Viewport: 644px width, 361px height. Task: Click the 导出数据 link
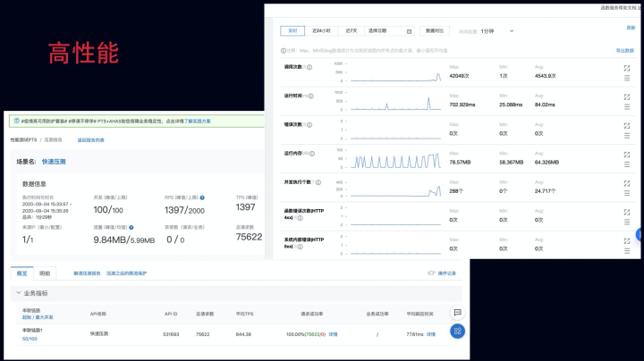(624, 50)
